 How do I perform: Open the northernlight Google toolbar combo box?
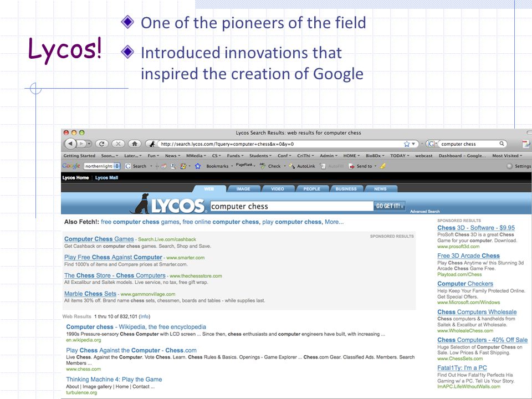click(102, 166)
